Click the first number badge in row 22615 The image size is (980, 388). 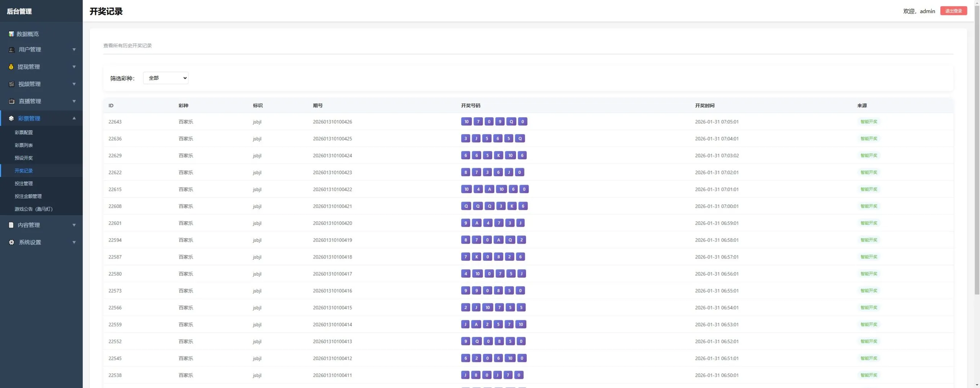[466, 189]
